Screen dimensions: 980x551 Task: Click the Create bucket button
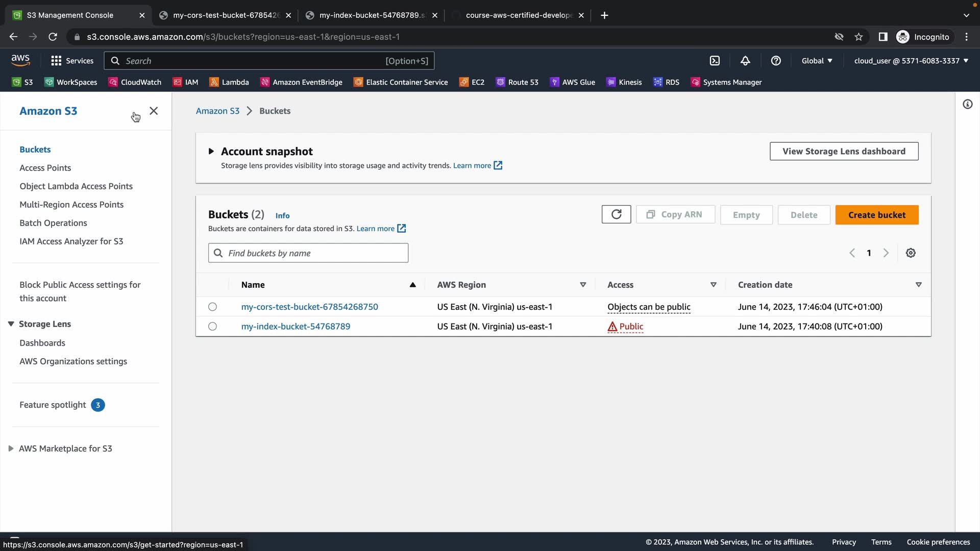876,215
